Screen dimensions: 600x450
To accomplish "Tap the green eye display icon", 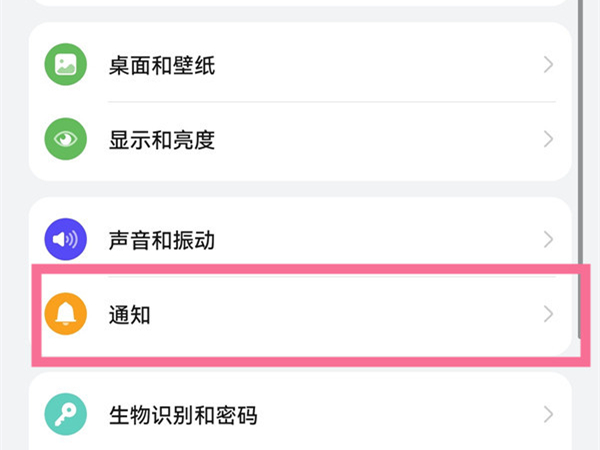I will point(66,139).
